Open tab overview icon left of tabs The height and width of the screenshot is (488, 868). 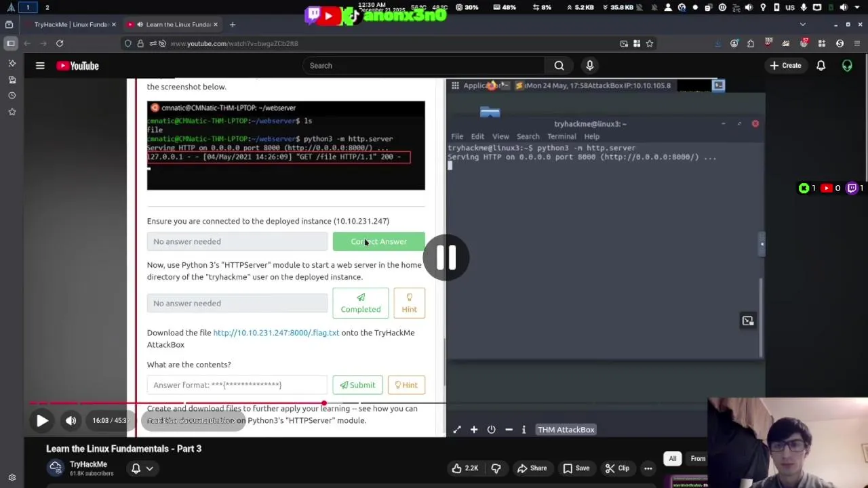(9, 24)
